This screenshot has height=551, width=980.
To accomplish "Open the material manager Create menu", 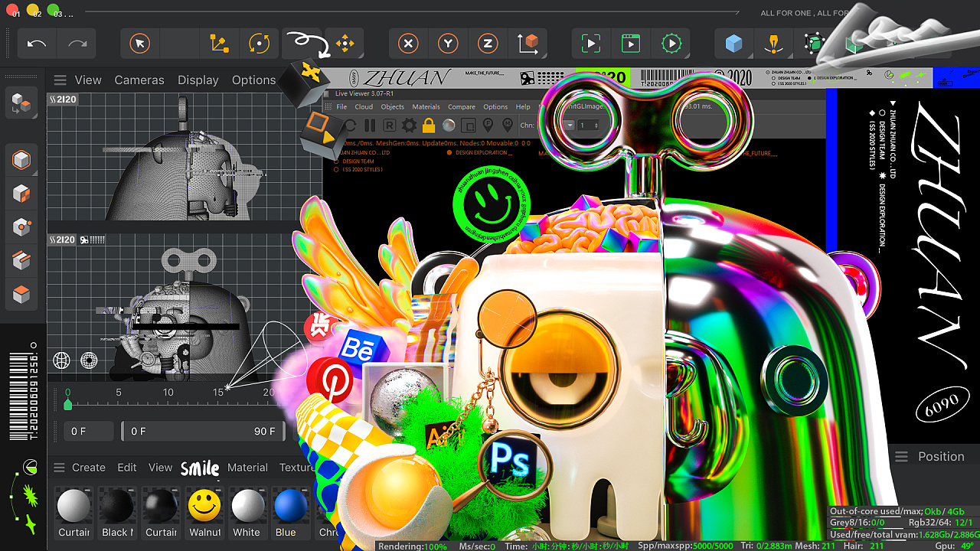I will [x=89, y=468].
